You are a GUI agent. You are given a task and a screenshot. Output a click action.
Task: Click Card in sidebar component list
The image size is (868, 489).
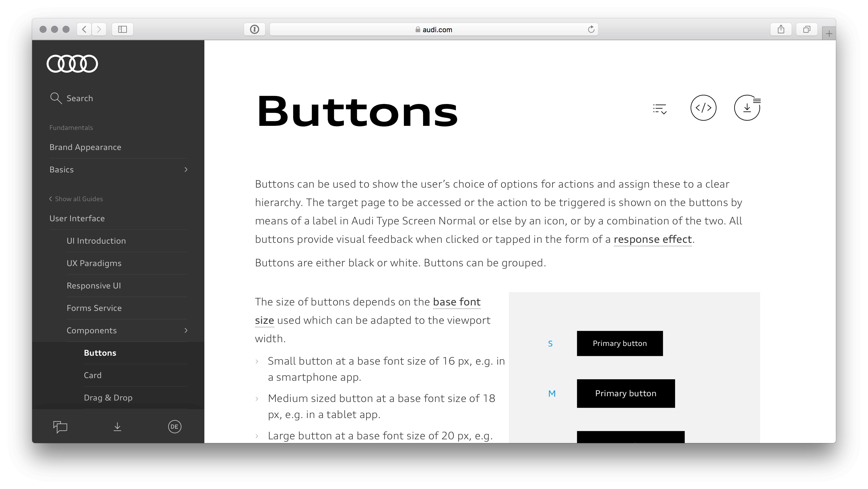[x=93, y=375]
